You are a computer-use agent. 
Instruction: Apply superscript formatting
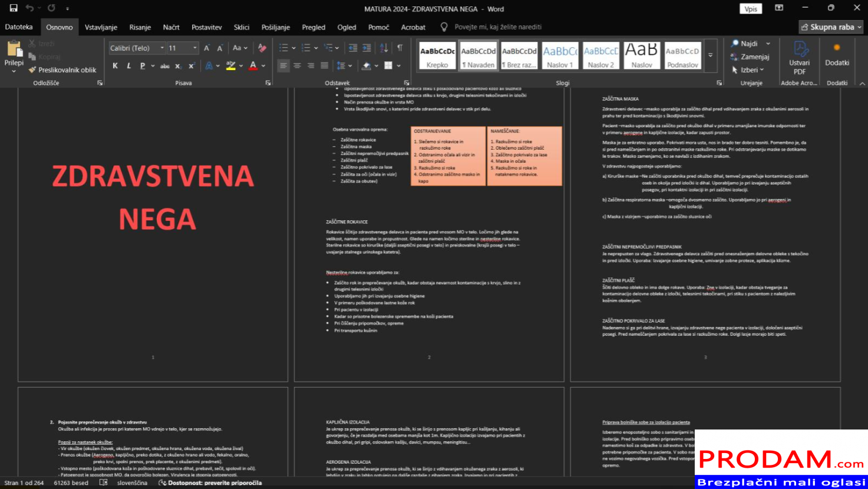click(192, 66)
